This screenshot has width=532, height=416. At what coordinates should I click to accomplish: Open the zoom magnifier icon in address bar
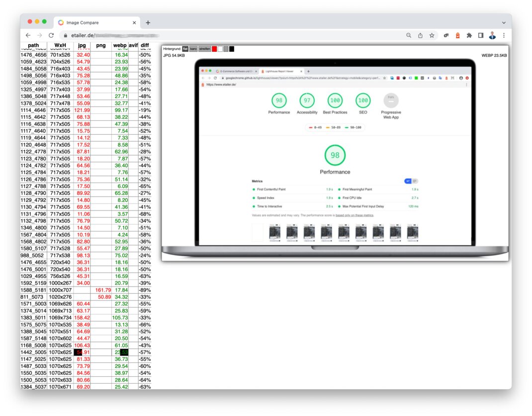tap(409, 35)
